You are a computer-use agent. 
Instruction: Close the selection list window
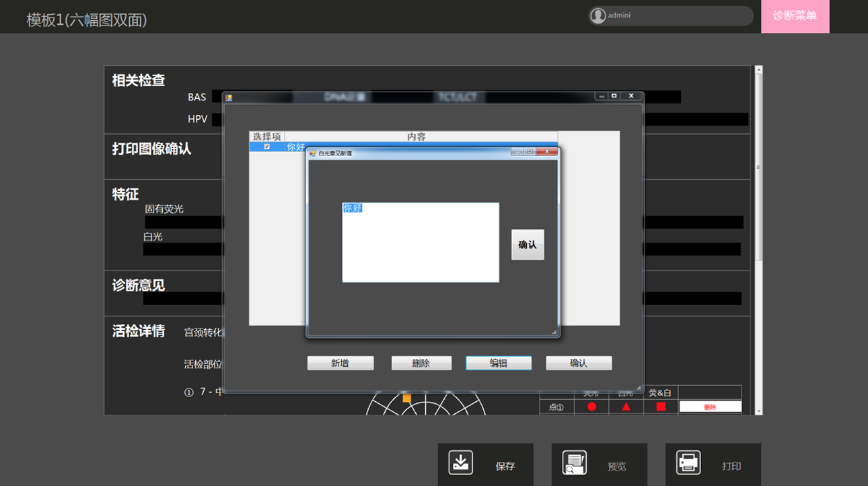point(631,96)
